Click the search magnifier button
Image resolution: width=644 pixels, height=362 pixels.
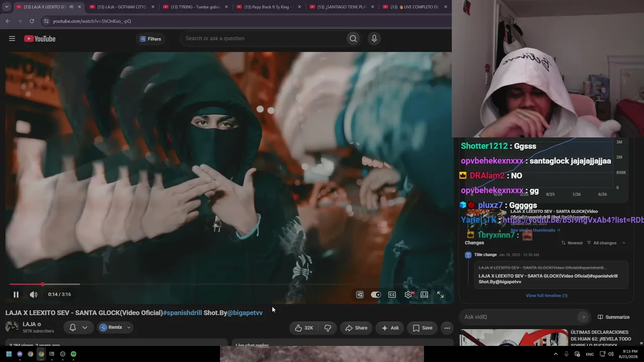pos(353,39)
